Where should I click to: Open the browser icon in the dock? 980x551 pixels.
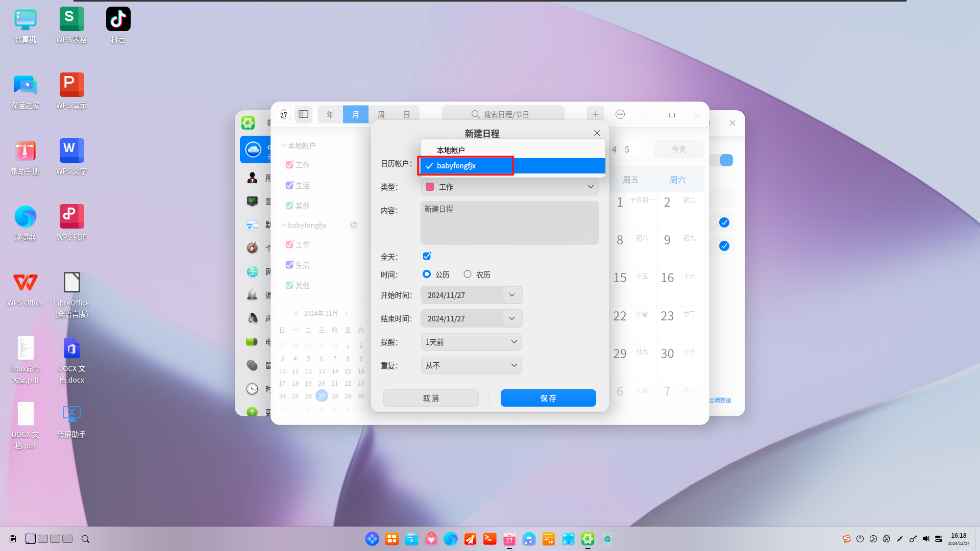pos(450,539)
